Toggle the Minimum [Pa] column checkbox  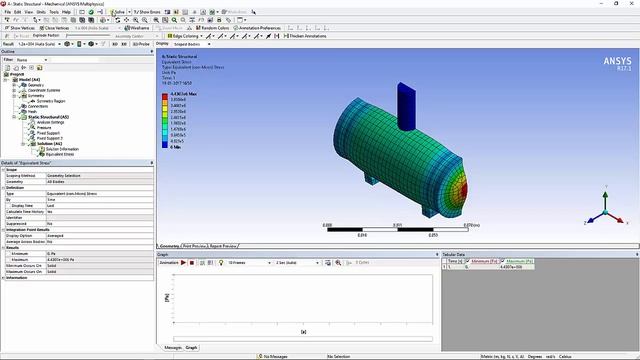pyautogui.click(x=468, y=260)
